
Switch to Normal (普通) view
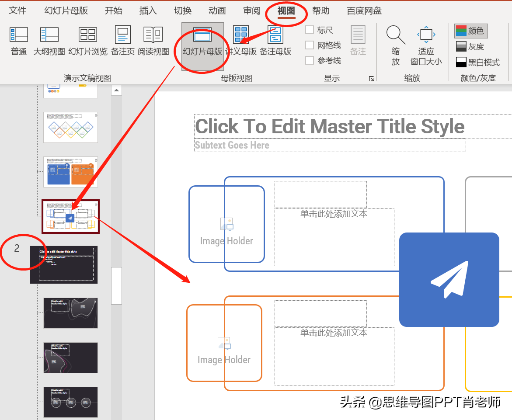[19, 41]
